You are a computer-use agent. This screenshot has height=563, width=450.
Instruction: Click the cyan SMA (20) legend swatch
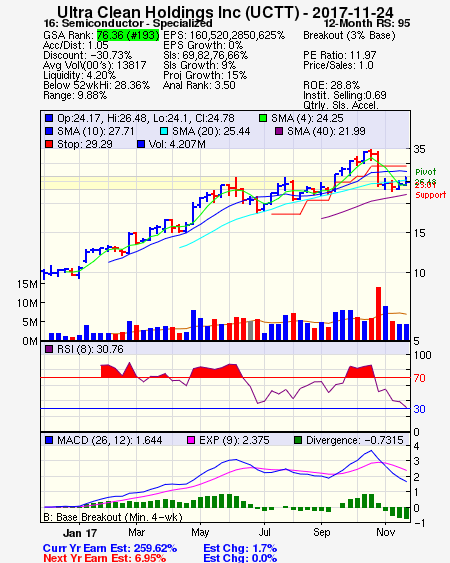click(x=164, y=131)
